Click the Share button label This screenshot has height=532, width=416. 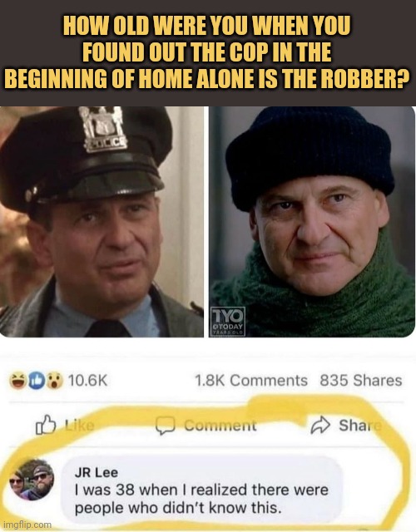point(360,425)
